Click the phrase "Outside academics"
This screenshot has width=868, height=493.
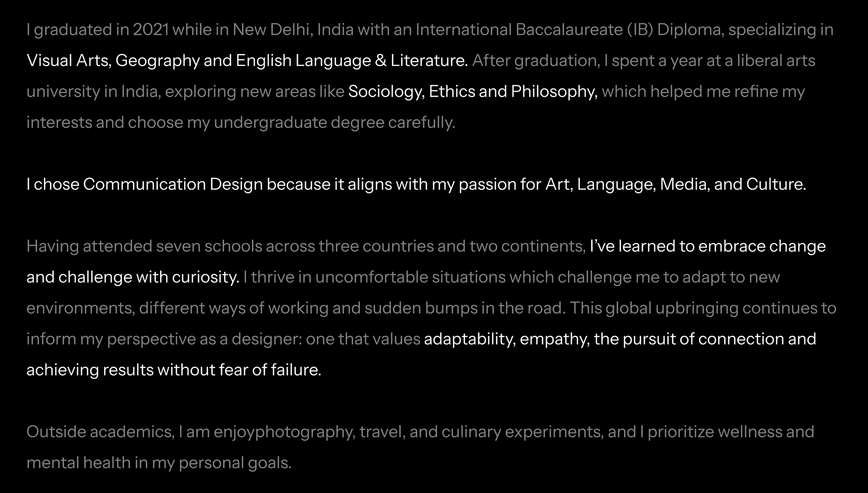(x=100, y=432)
